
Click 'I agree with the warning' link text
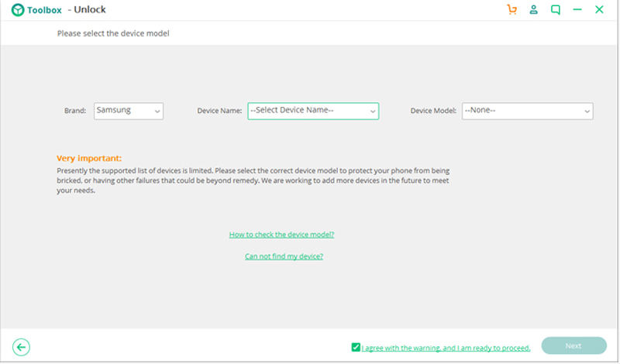(x=446, y=349)
